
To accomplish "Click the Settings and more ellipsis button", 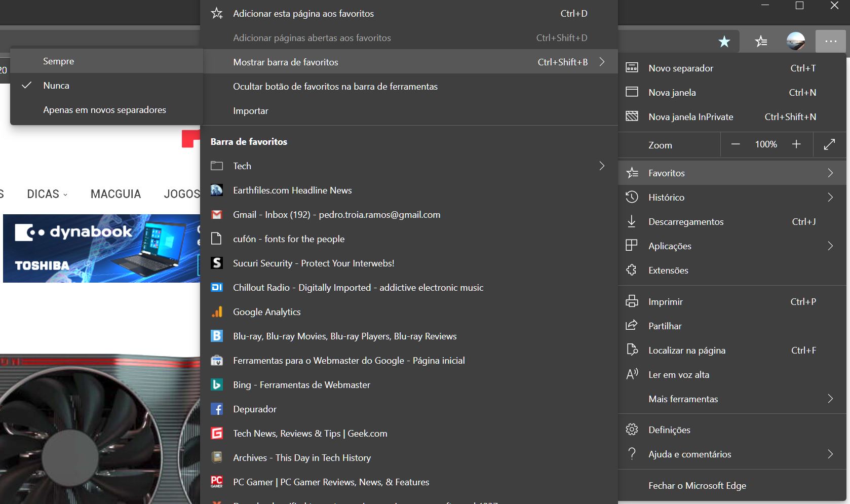I will click(831, 41).
